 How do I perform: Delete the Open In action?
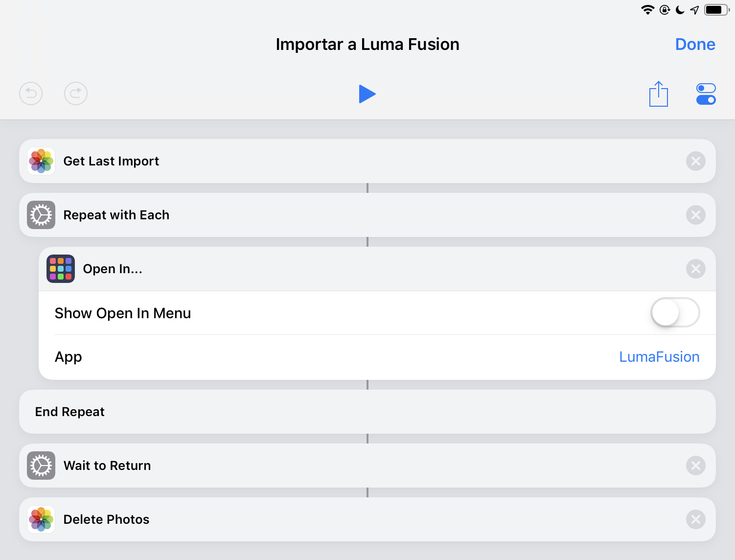[x=695, y=269]
